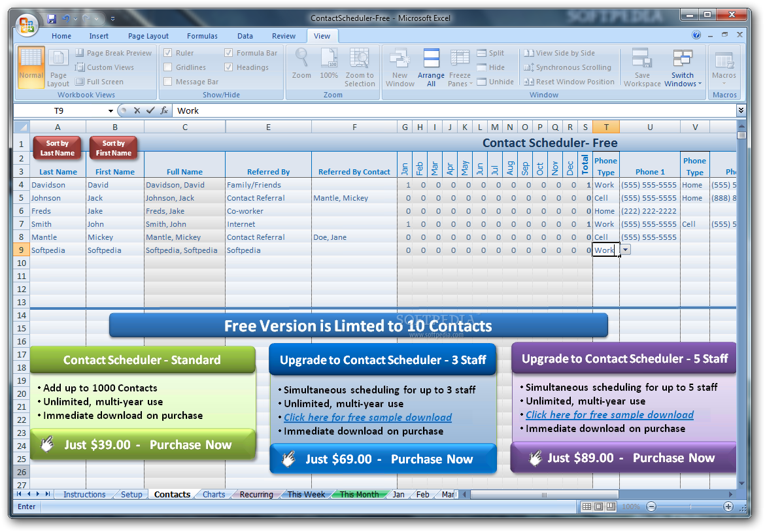
Task: Open the Review ribbon tab
Action: [284, 36]
